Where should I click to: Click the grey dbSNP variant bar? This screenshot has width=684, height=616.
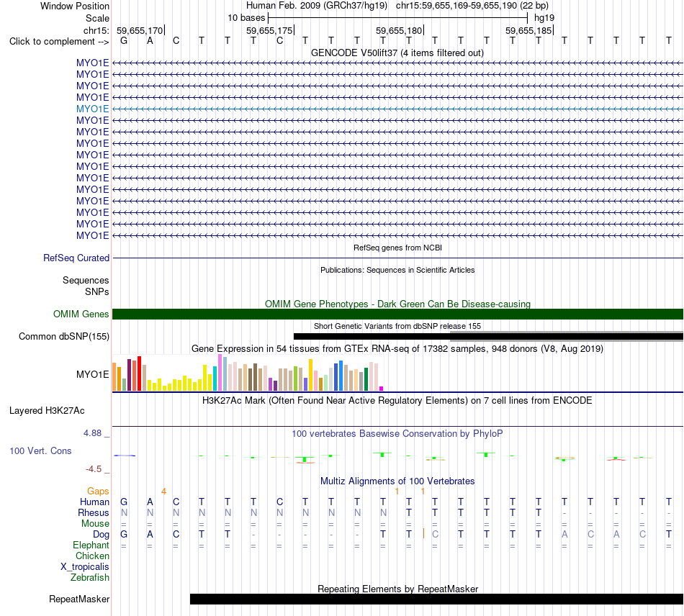click(566, 336)
